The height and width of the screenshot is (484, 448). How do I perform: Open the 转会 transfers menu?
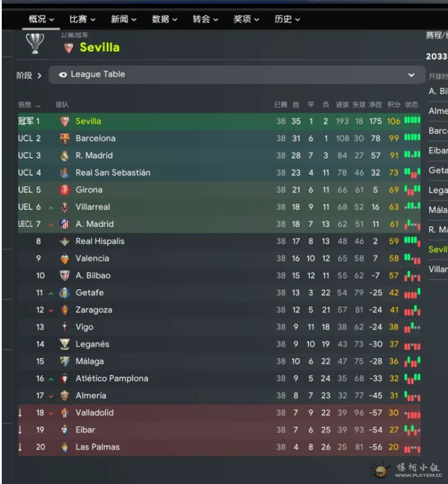tap(206, 20)
